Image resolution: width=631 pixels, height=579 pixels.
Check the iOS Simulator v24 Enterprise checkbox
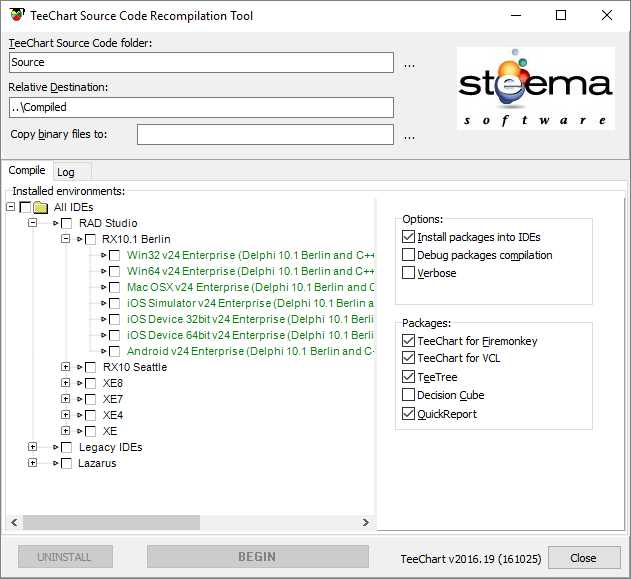[x=114, y=303]
